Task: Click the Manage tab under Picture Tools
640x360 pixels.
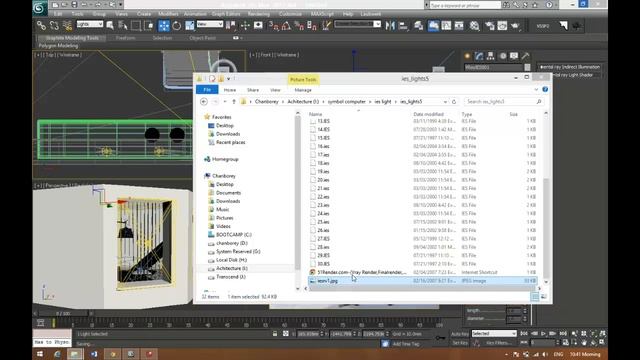Action: click(x=303, y=90)
